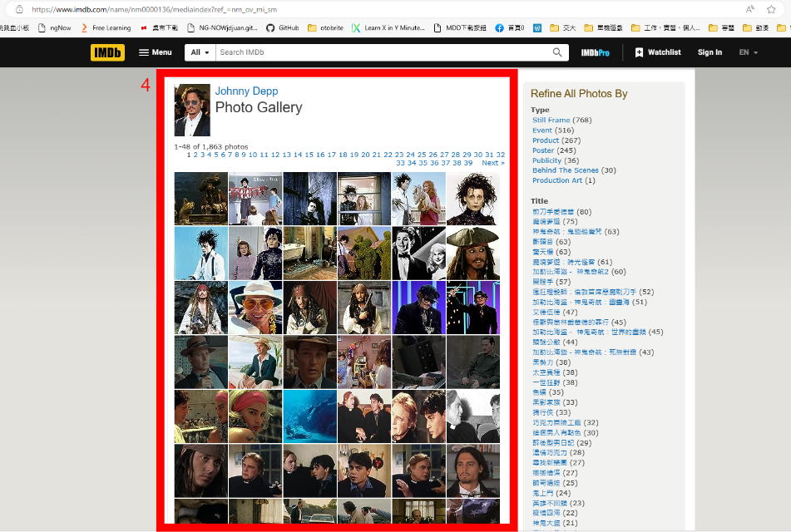The height and width of the screenshot is (532, 791).
Task: Open the underwater blue ocean thumbnail
Action: [309, 416]
